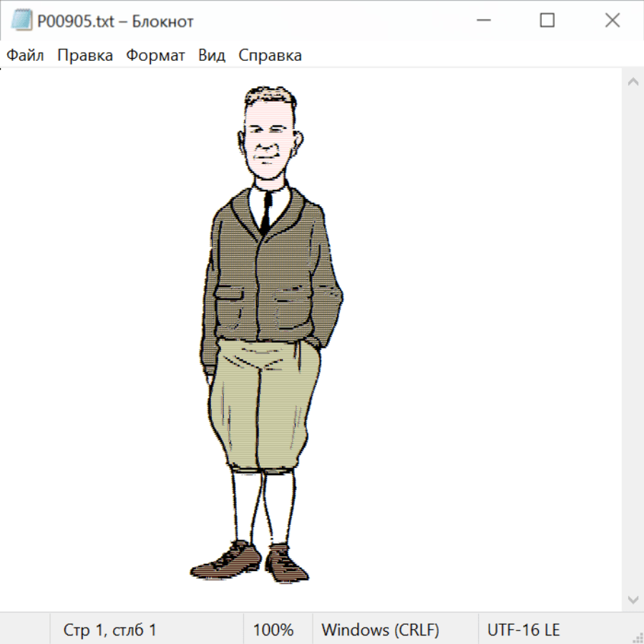The height and width of the screenshot is (644, 644).
Task: Click the Notepad icon in the title bar
Action: coord(20,21)
